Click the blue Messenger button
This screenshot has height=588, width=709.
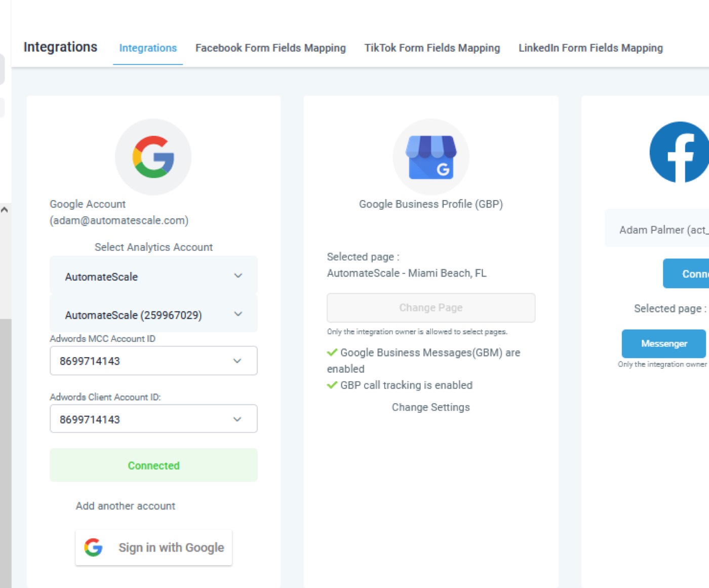(x=663, y=343)
